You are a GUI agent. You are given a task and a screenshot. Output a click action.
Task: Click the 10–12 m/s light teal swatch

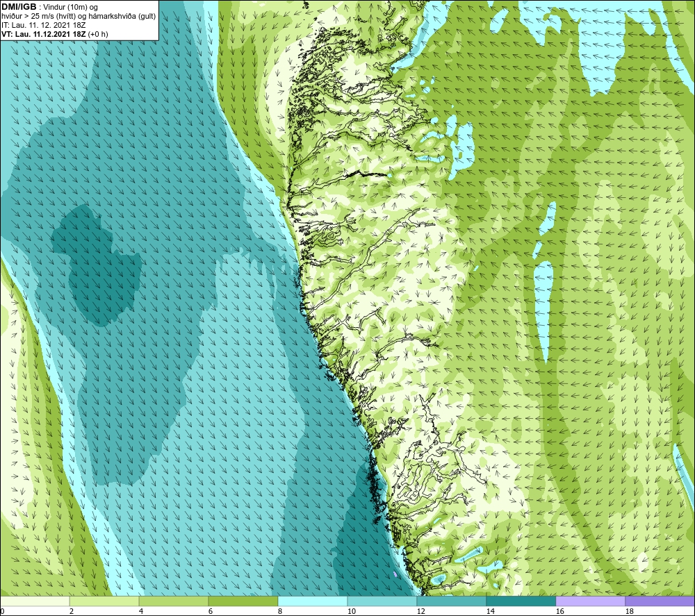point(382,601)
